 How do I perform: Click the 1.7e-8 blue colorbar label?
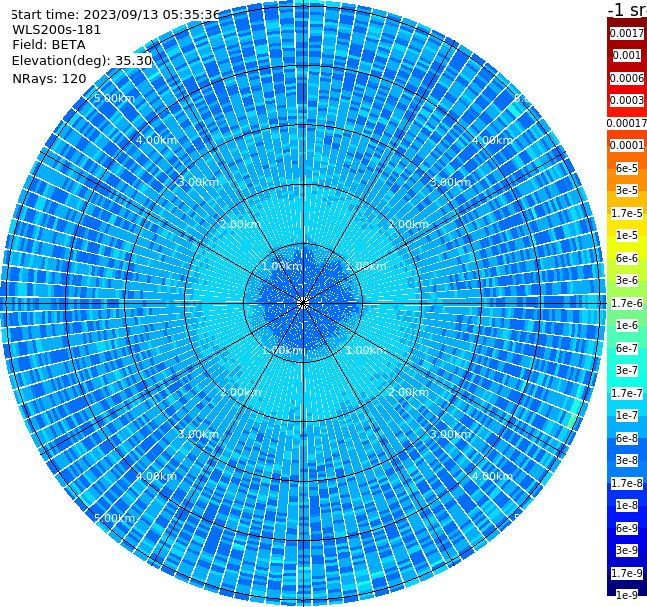pyautogui.click(x=627, y=483)
